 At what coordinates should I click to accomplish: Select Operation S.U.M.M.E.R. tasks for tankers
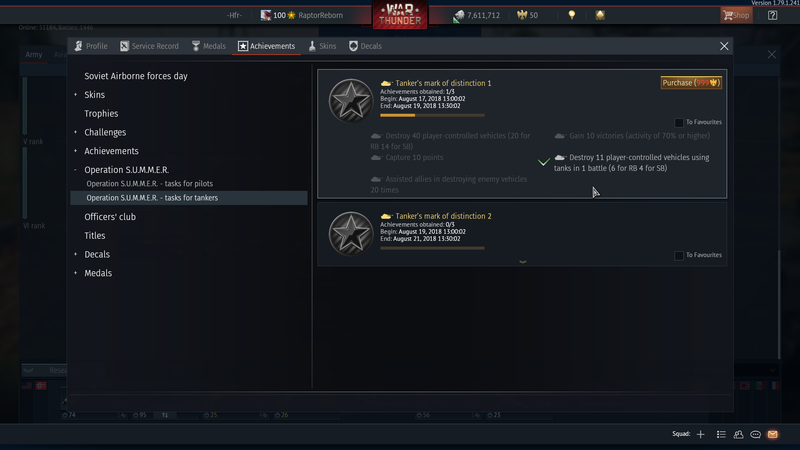(x=189, y=198)
